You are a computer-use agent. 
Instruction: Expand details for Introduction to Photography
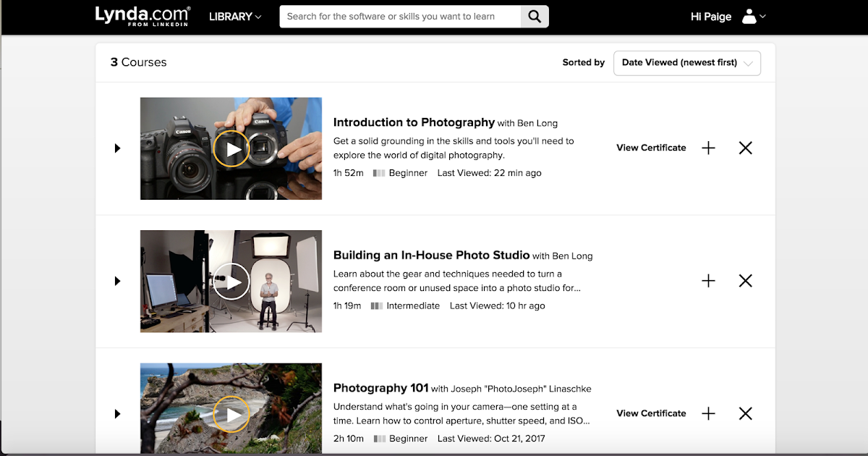117,148
